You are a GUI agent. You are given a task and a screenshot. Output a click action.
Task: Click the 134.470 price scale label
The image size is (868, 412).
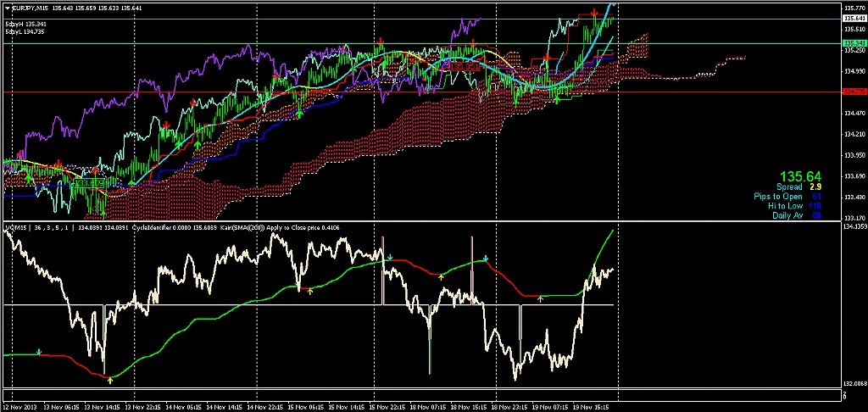854,113
